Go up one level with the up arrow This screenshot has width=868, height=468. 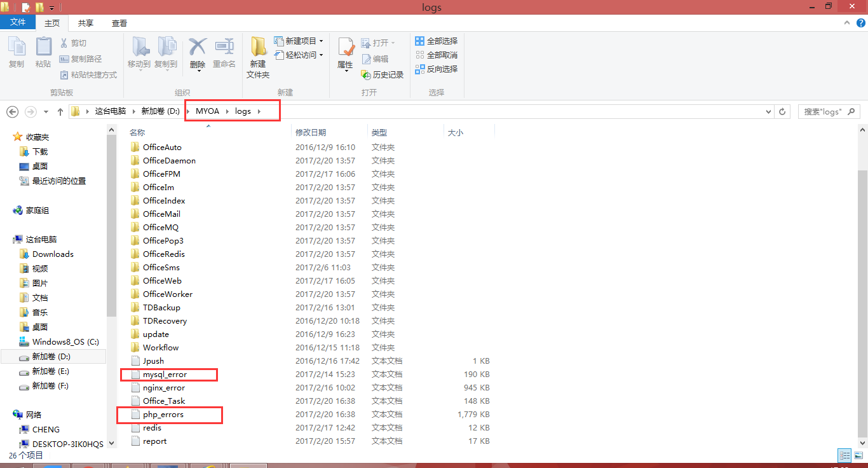point(60,111)
